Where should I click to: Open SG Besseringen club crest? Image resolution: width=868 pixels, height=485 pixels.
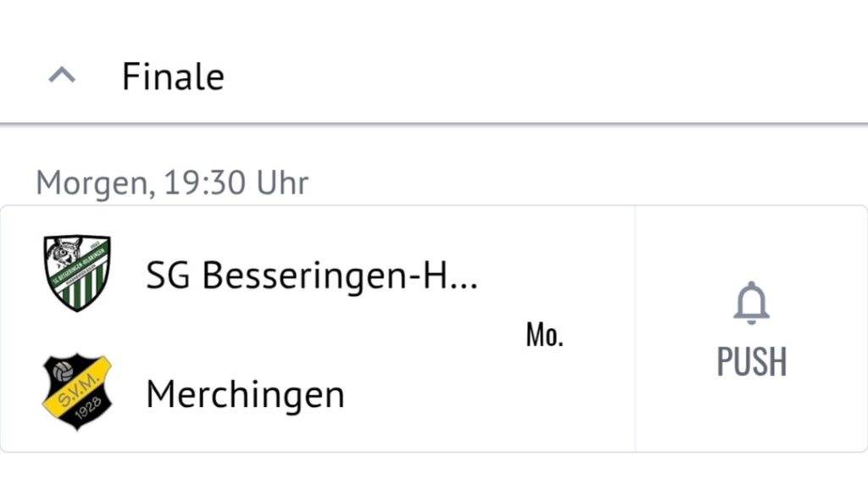point(77,273)
